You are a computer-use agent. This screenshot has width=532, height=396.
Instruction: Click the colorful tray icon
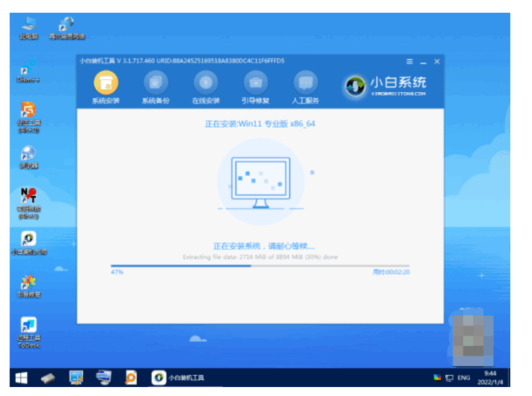coord(437,377)
